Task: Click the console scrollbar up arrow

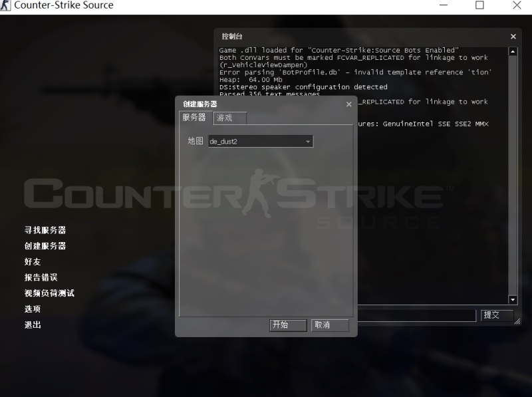Action: (x=513, y=52)
